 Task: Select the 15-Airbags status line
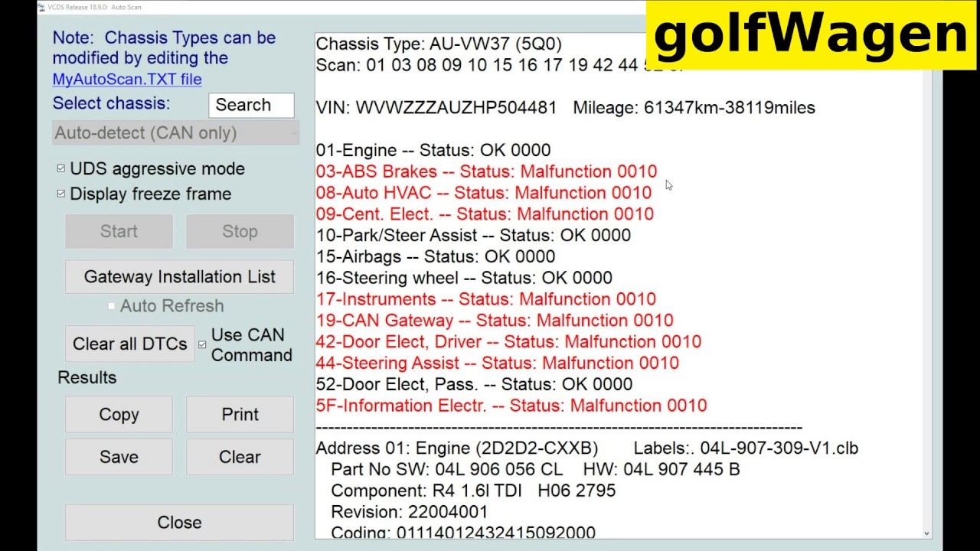[x=436, y=256]
